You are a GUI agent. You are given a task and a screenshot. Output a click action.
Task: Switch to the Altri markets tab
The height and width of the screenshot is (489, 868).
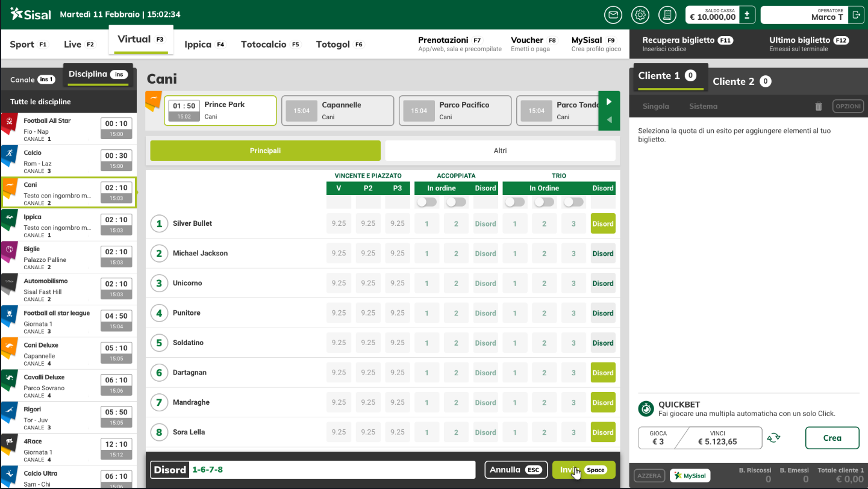[x=501, y=151]
